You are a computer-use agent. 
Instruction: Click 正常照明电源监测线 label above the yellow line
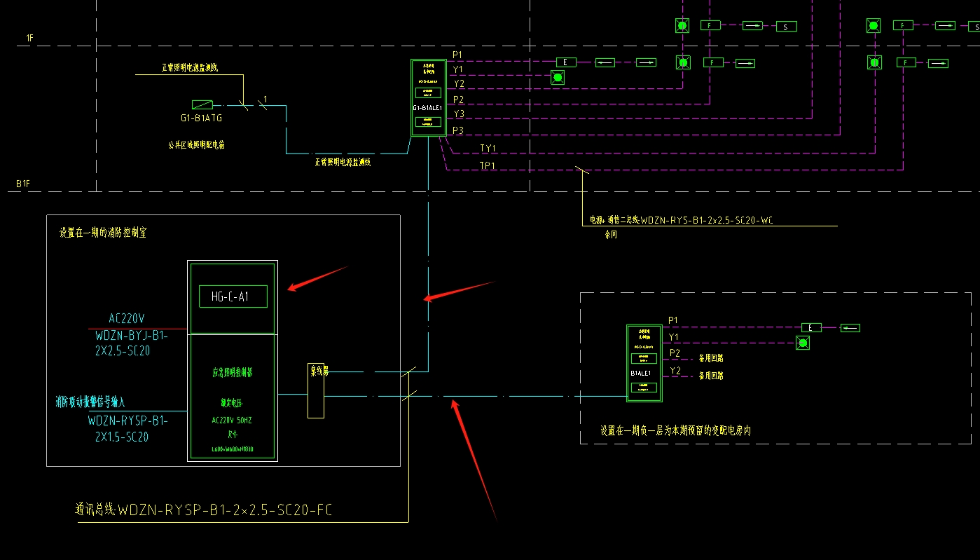click(190, 68)
